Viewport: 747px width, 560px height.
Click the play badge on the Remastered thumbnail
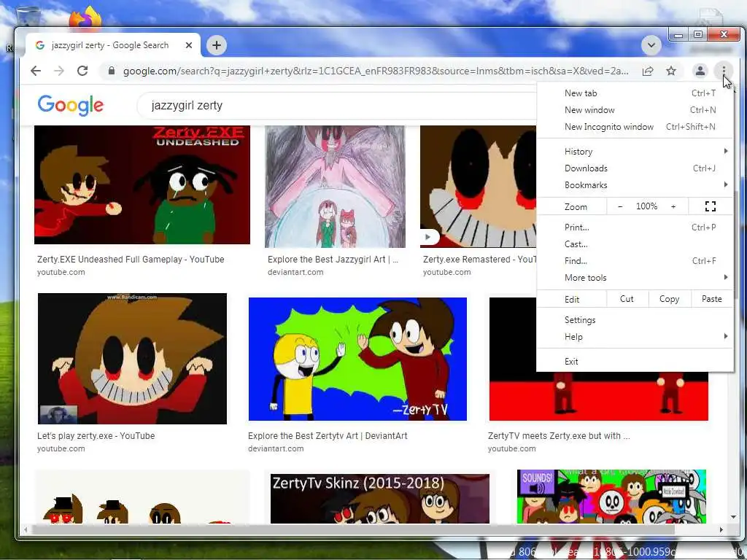coord(428,237)
